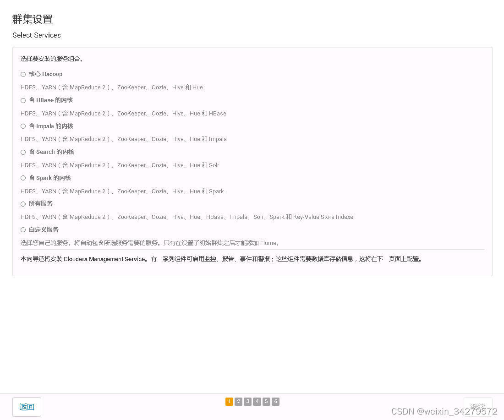Click the 含 Spark 的内核 label
The height and width of the screenshot is (420, 504).
tap(50, 178)
